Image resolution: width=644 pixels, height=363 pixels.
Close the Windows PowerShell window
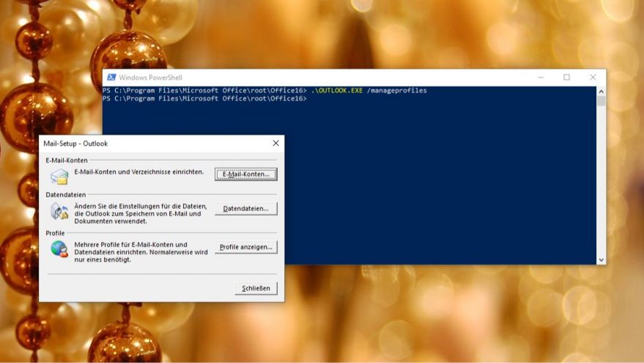593,77
